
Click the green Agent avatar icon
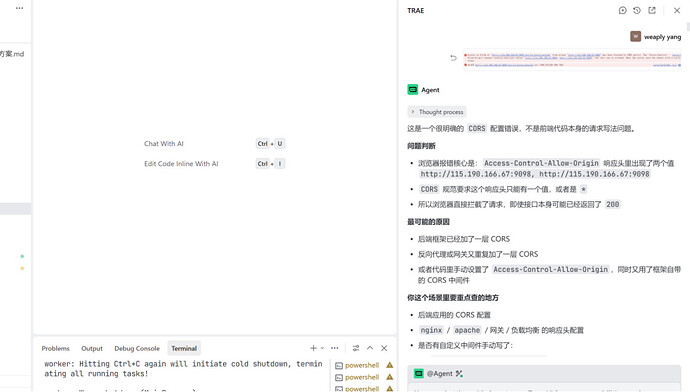(x=412, y=90)
